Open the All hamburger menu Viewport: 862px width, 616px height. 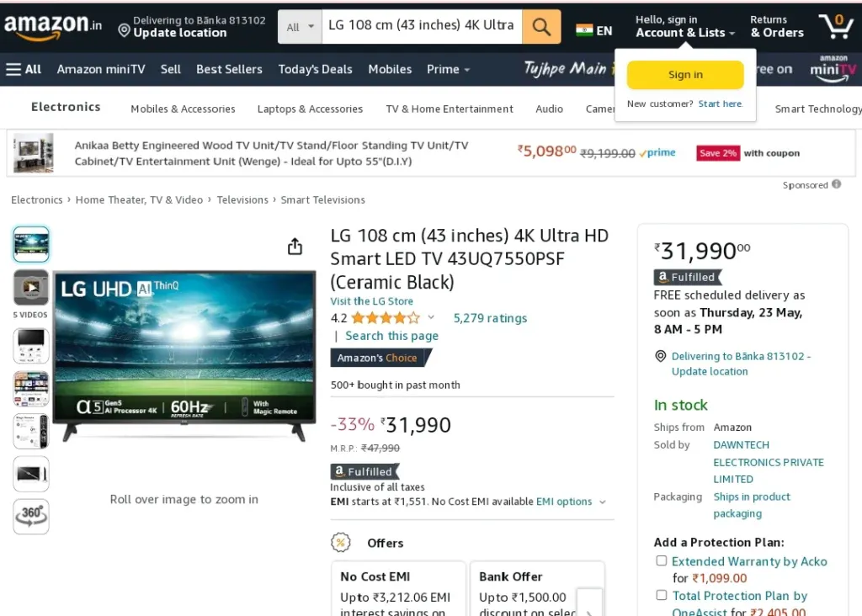(24, 69)
